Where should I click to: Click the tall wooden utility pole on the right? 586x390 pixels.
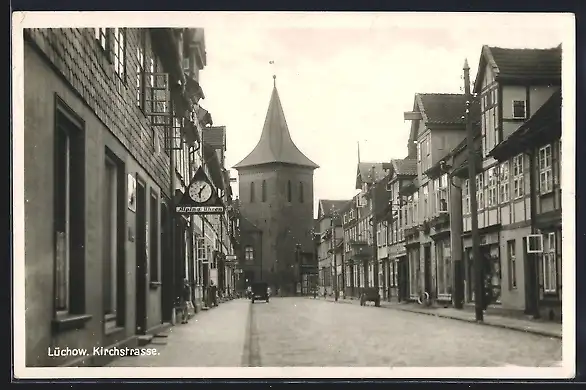[x=472, y=191]
